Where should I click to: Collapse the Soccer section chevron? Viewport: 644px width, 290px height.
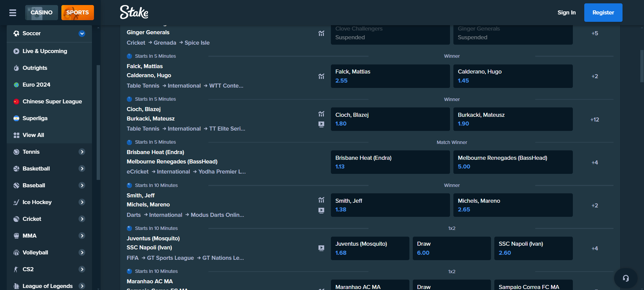click(x=82, y=34)
